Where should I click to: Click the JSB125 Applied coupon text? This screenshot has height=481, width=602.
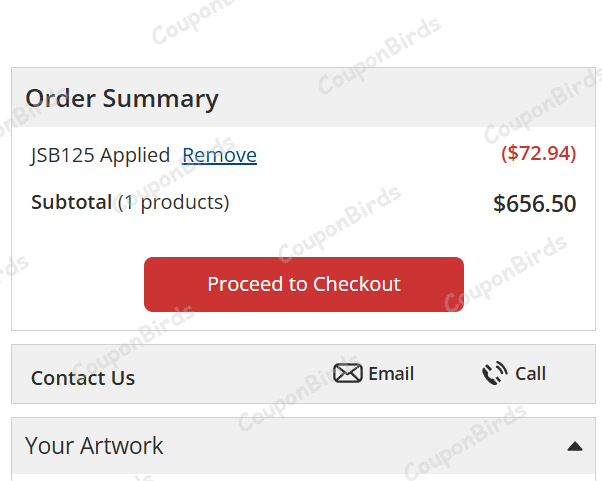100,155
